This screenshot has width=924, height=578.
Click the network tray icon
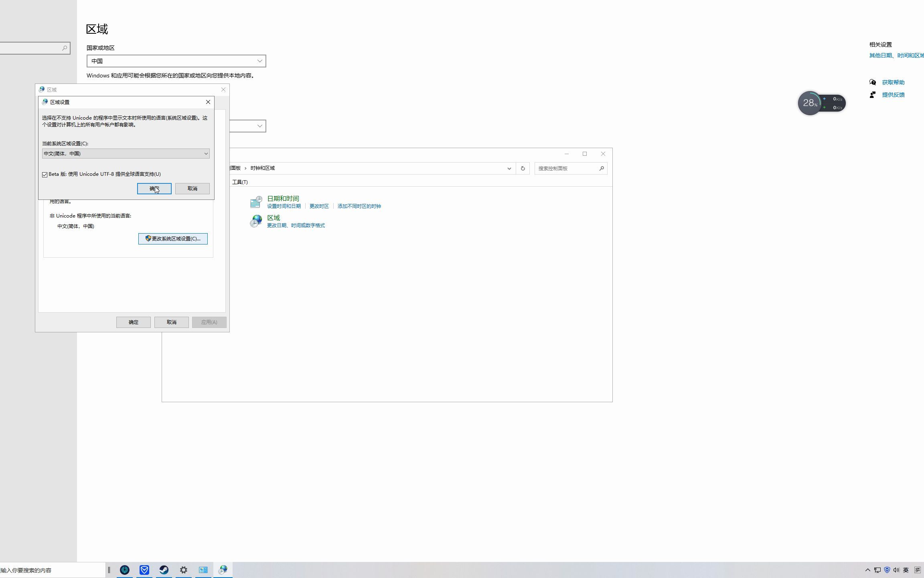click(877, 570)
